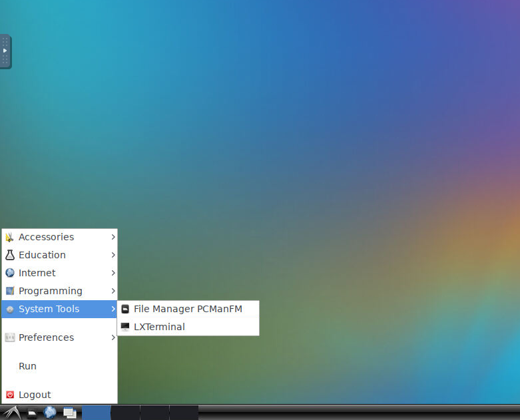
Task: Switch to the fourth workspace in pager
Action: [x=184, y=413]
